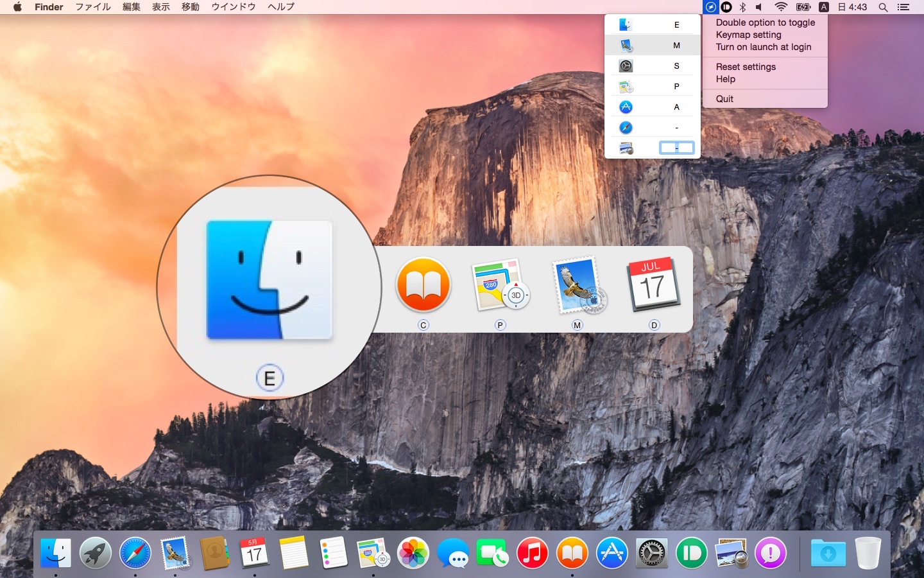Open the Apple menu
924x578 pixels.
(17, 7)
